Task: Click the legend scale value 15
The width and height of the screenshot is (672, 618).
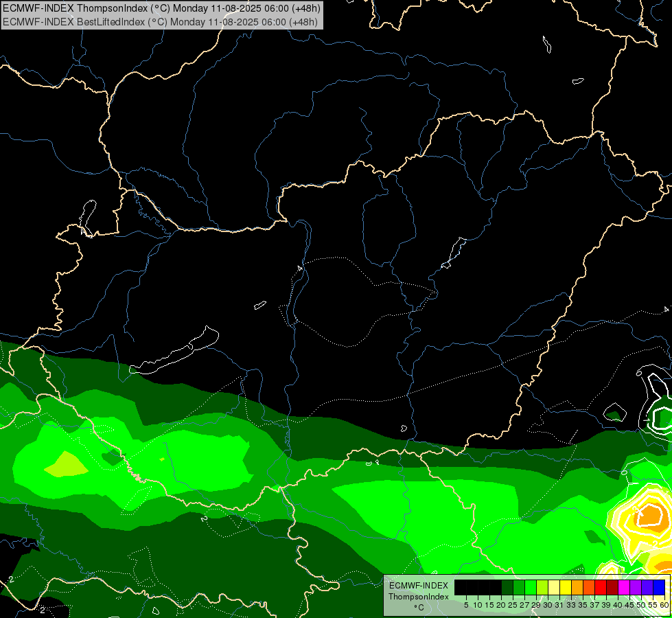Action: coord(489,605)
